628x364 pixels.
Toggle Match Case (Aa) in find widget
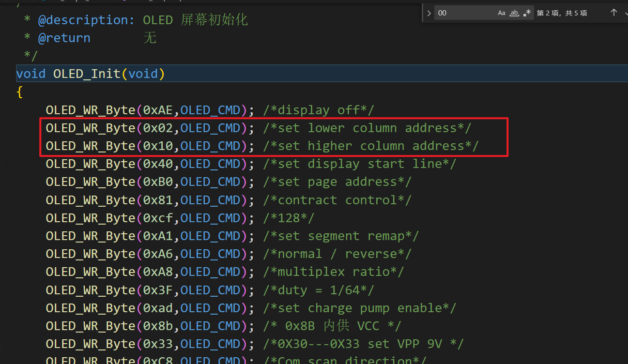[x=502, y=13]
